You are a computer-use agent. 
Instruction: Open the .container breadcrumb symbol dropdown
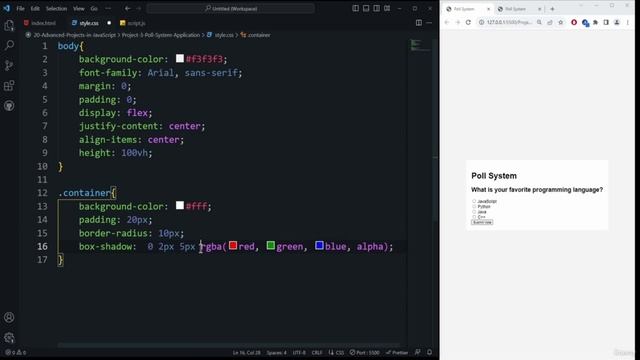tap(256, 35)
